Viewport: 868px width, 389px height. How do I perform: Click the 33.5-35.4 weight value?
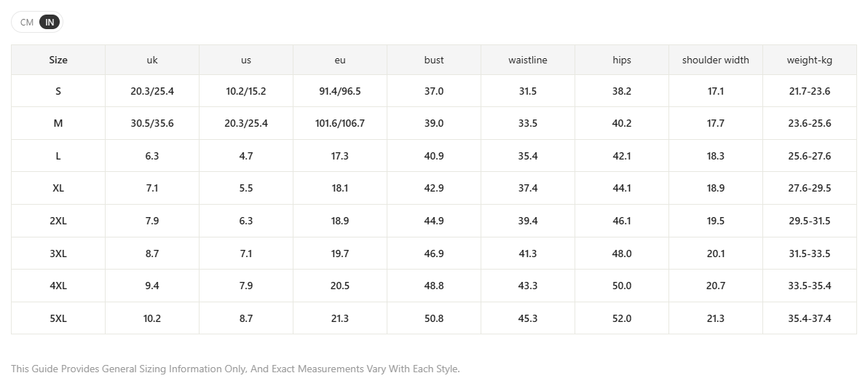[x=809, y=286]
